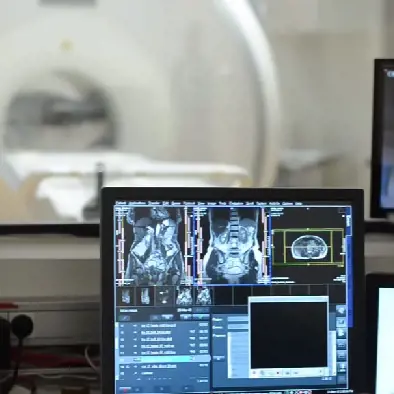Open the third dark thumbnail with bright spots

(164, 296)
